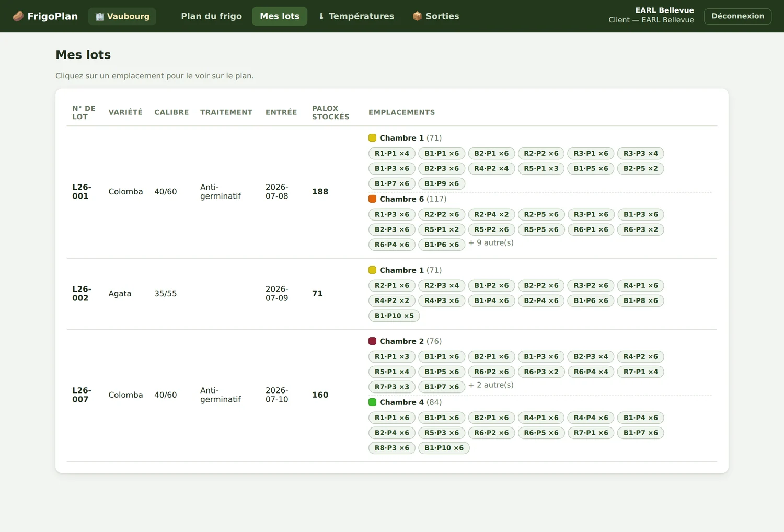
Task: Select Chambre 4 chip R8·P3 ×6
Action: pyautogui.click(x=392, y=448)
